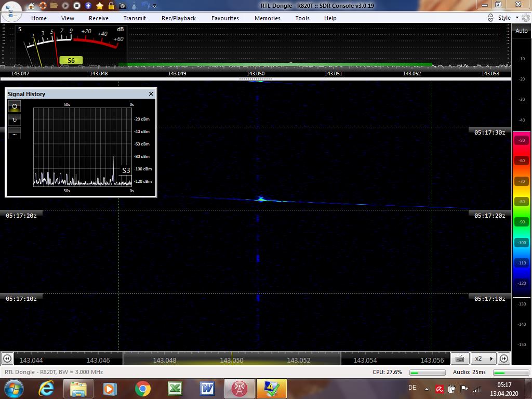Screen dimensions: 532x399
Task: Open the Rec/Playback ribbon tab
Action: pos(179,18)
